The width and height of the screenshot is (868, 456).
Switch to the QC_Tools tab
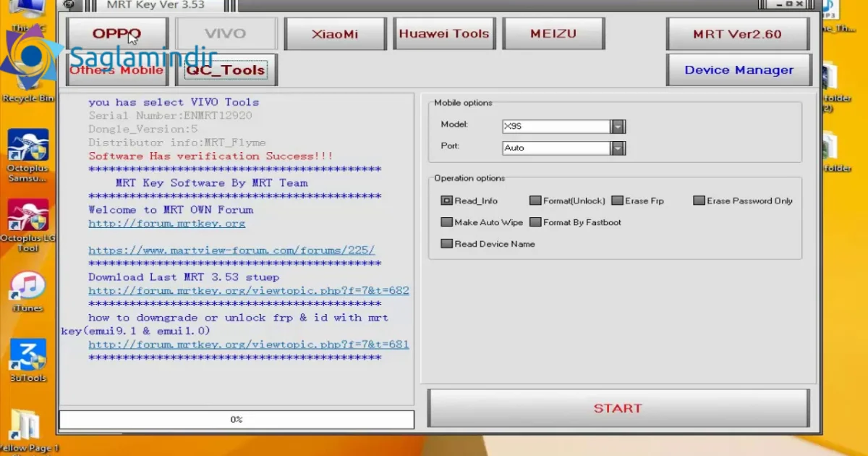pos(226,70)
